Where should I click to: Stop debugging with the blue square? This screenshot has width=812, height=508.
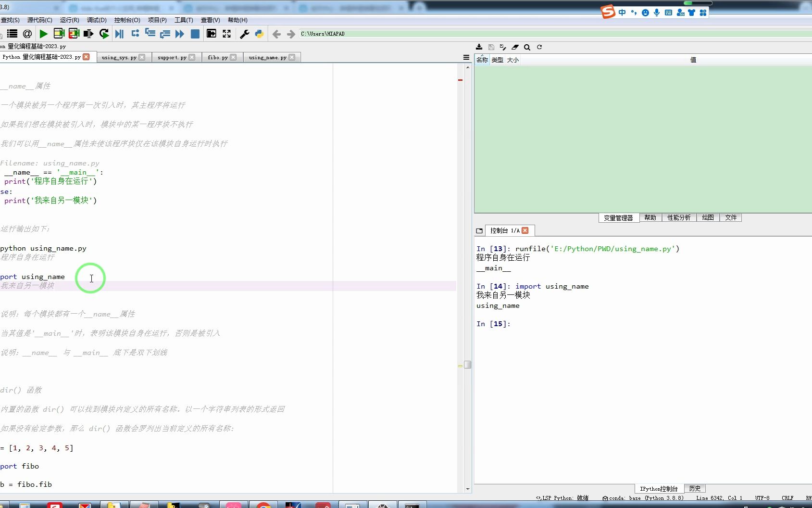pos(195,34)
